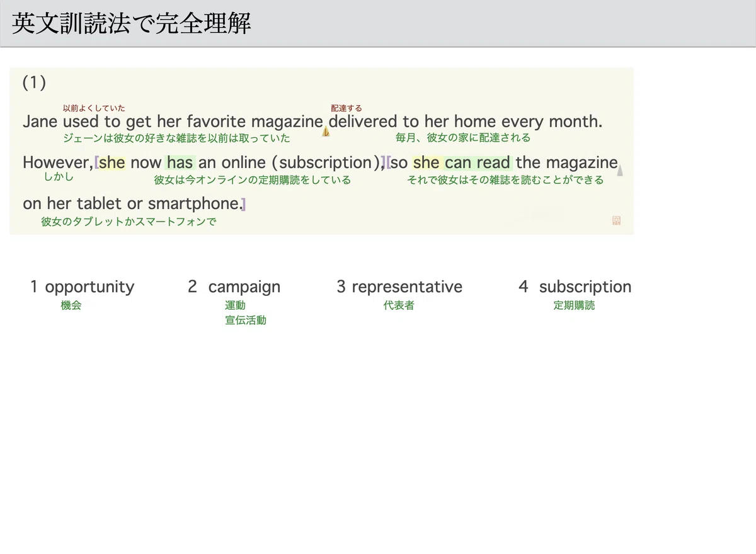
Task: Click the red annotation 以前よくしていた
Action: click(94, 108)
